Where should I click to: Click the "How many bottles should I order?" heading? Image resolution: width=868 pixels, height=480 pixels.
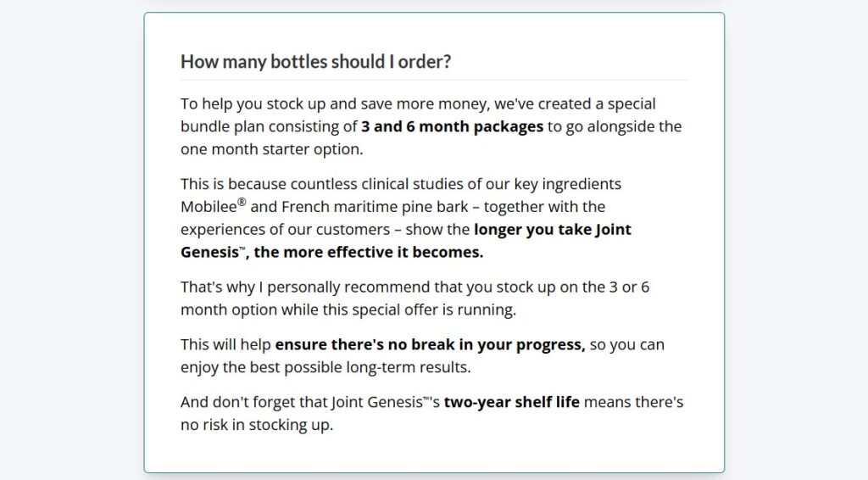coord(315,61)
